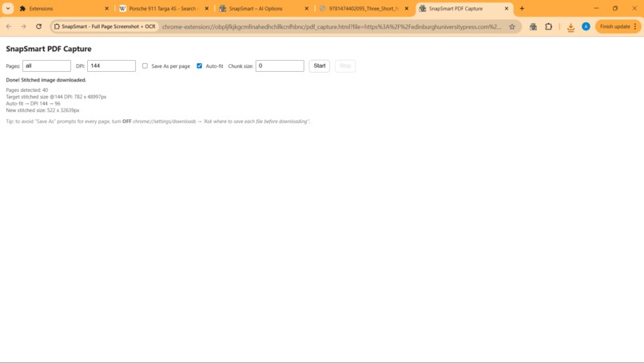Click the tip mentioning chrome://settings/downloads

click(157, 122)
